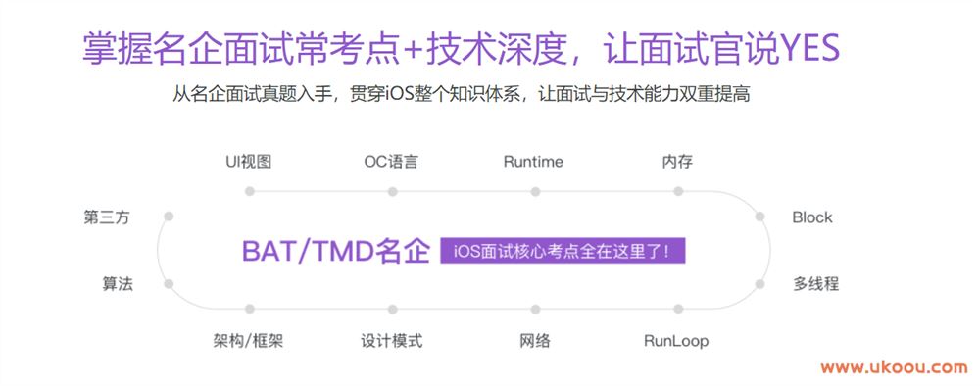Image resolution: width=980 pixels, height=386 pixels.
Task: Select the 'RunLoop' topic label
Action: [676, 341]
